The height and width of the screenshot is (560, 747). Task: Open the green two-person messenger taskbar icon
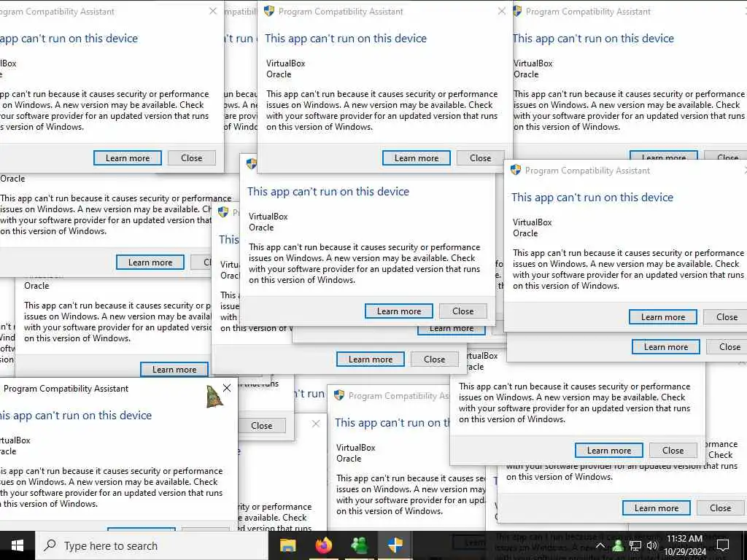coord(359,545)
